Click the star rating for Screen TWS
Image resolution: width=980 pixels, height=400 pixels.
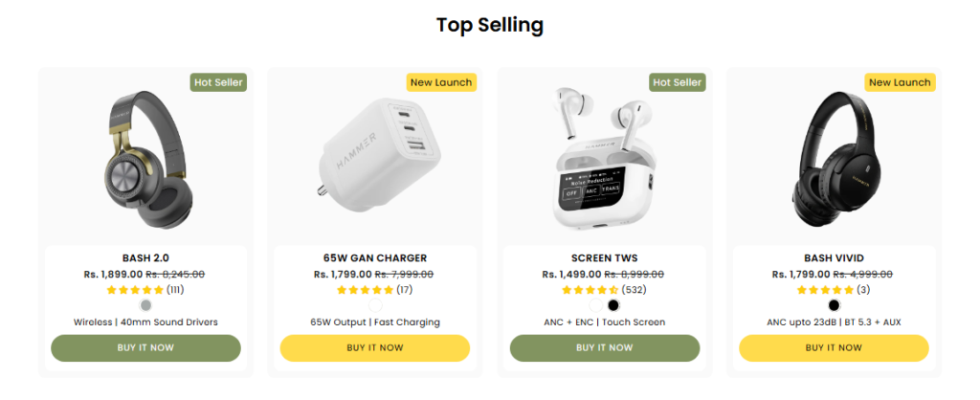pyautogui.click(x=590, y=289)
